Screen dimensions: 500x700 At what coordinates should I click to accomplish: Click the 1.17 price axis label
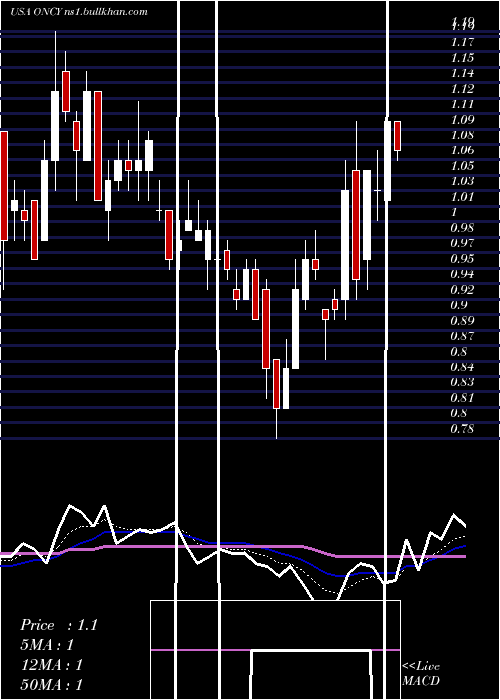462,42
